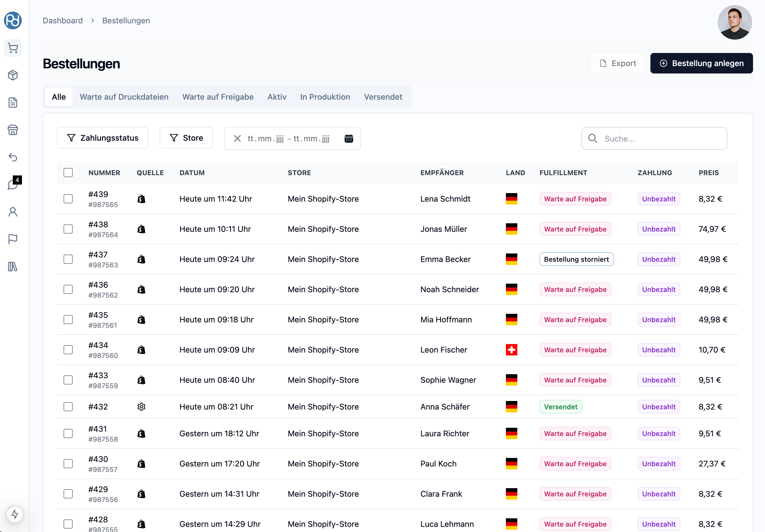Select the Versendet tab
Viewport: 765px width, 532px height.
[383, 97]
